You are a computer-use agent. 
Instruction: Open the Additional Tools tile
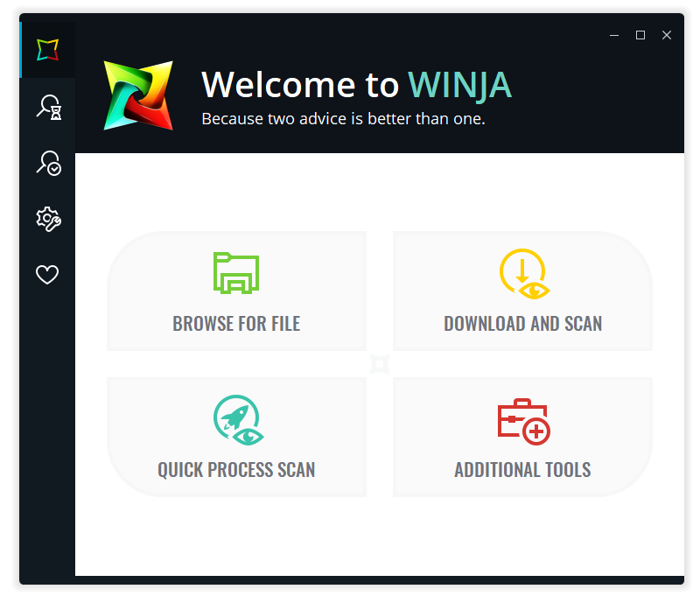tap(522, 437)
